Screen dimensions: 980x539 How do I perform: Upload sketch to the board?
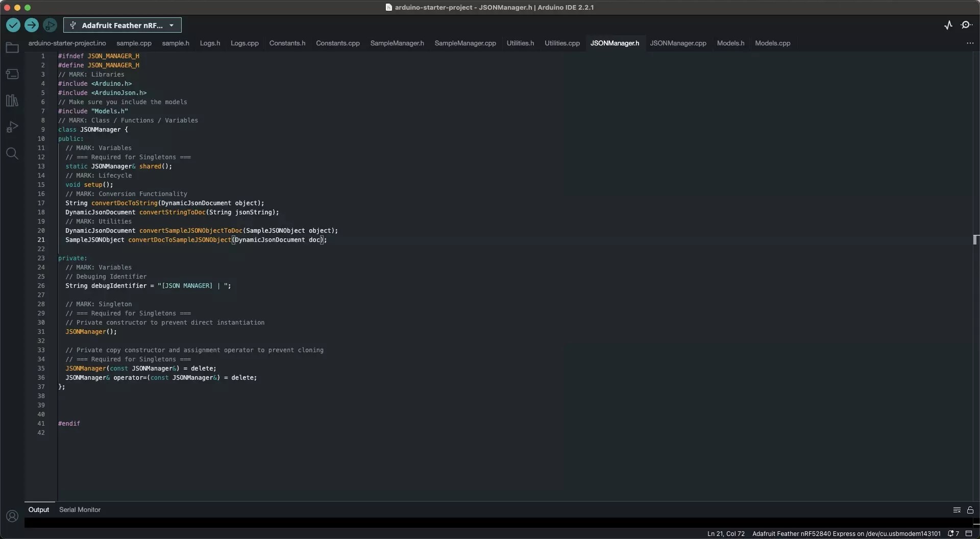point(32,25)
